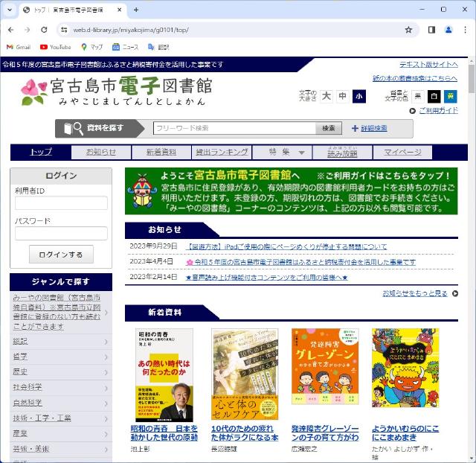Open the Chrome profile avatar icon
476x463 pixels.
(x=448, y=30)
